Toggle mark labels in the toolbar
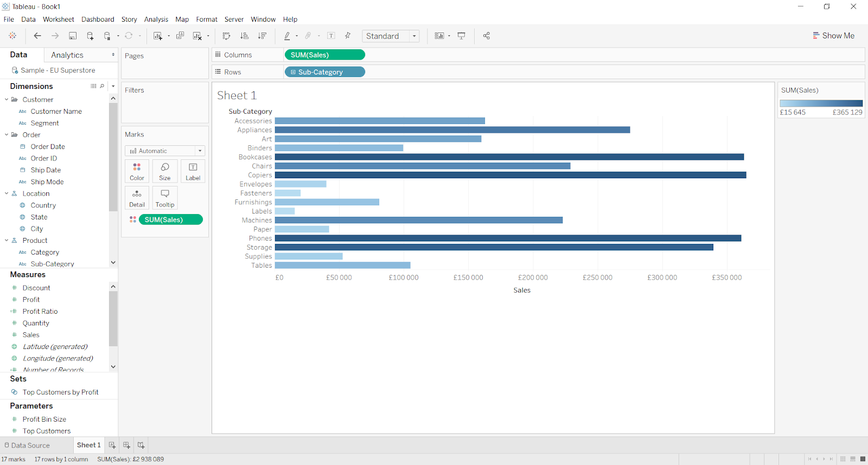This screenshot has width=868, height=465. pos(331,36)
